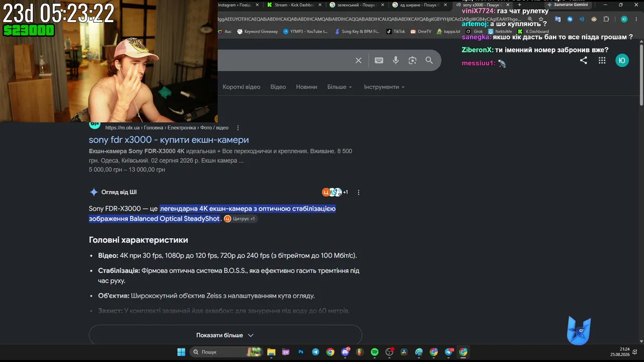644x362 pixels.
Task: Click the share icon near the search bar
Action: tap(584, 60)
